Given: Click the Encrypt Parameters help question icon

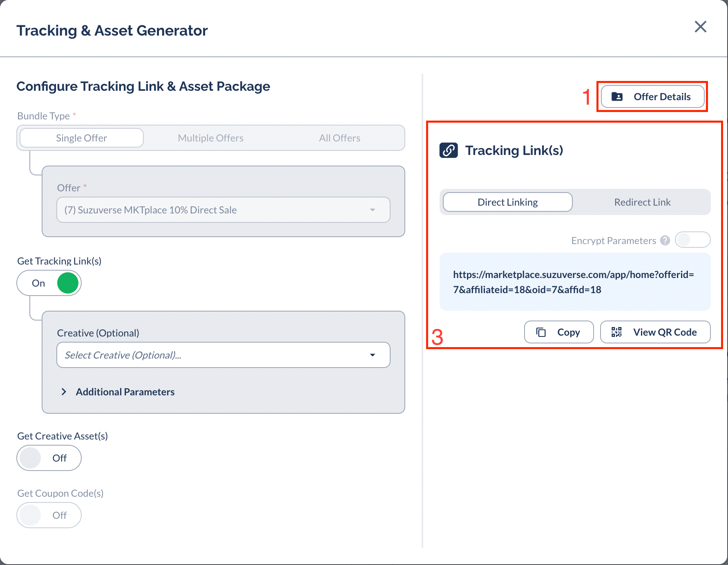Looking at the screenshot, I should 665,240.
